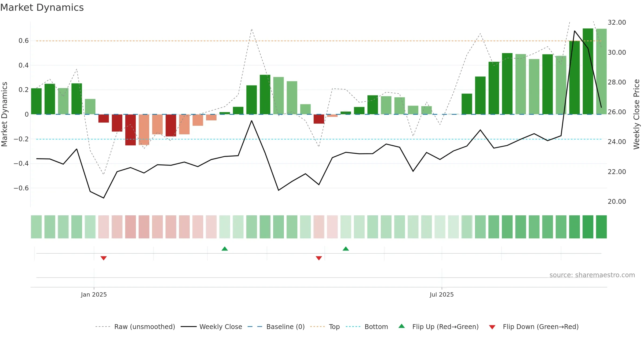Click the −0.6 left axis label
Image resolution: width=644 pixels, height=362 pixels.
(21, 188)
